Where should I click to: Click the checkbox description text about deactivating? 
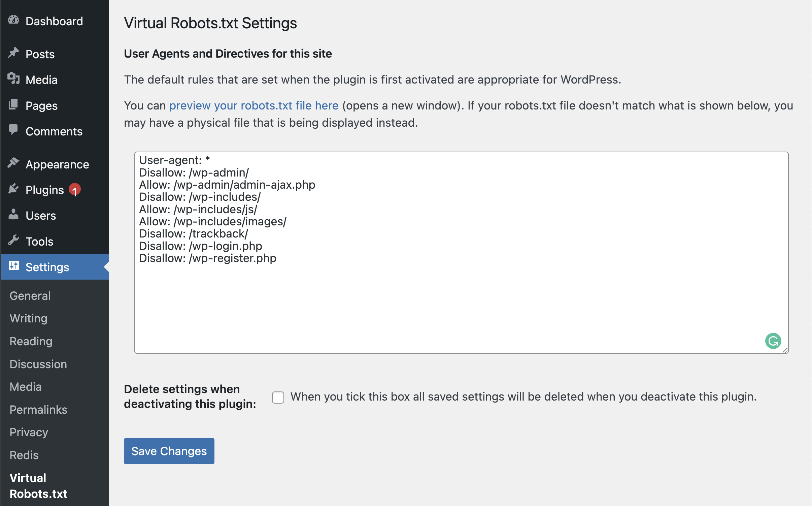point(523,397)
